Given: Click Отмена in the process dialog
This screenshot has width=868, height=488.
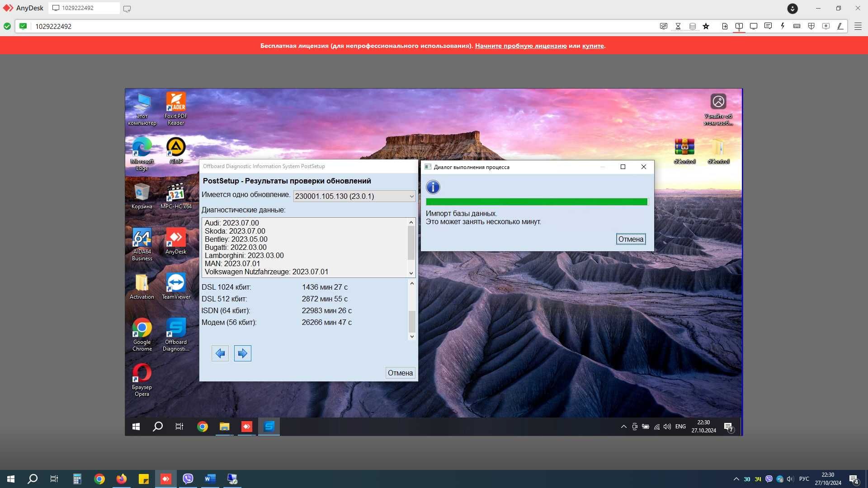Looking at the screenshot, I should coord(631,239).
